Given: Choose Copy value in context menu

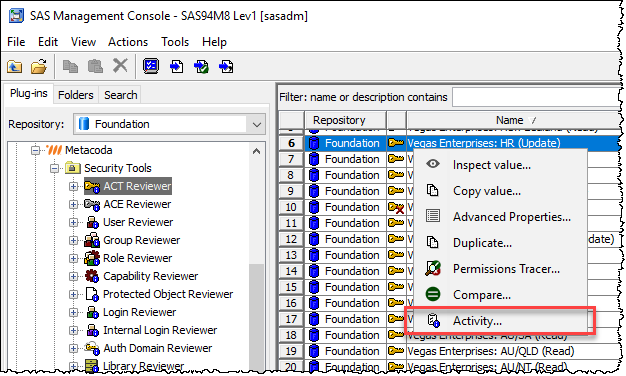Looking at the screenshot, I should click(500, 191).
